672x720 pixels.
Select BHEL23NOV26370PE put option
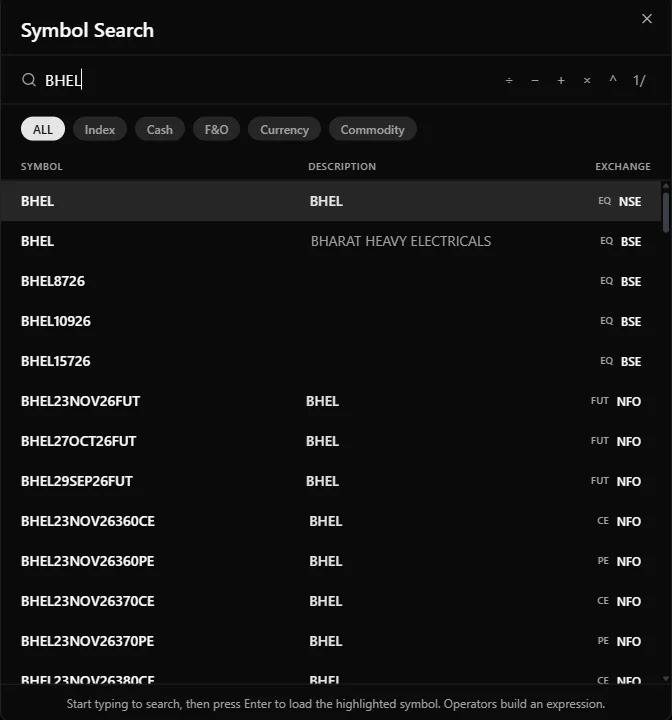(331, 641)
